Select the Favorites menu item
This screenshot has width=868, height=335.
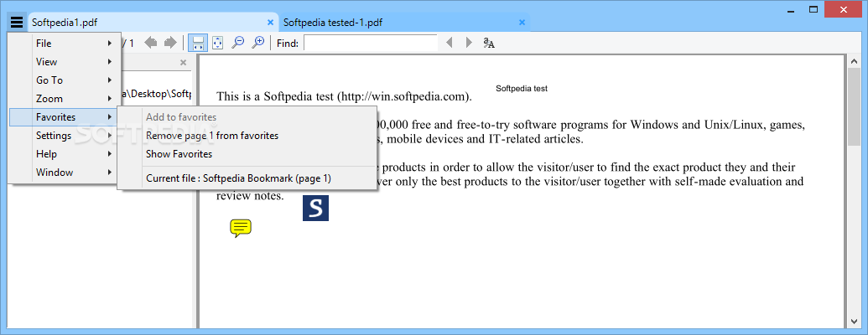click(65, 117)
